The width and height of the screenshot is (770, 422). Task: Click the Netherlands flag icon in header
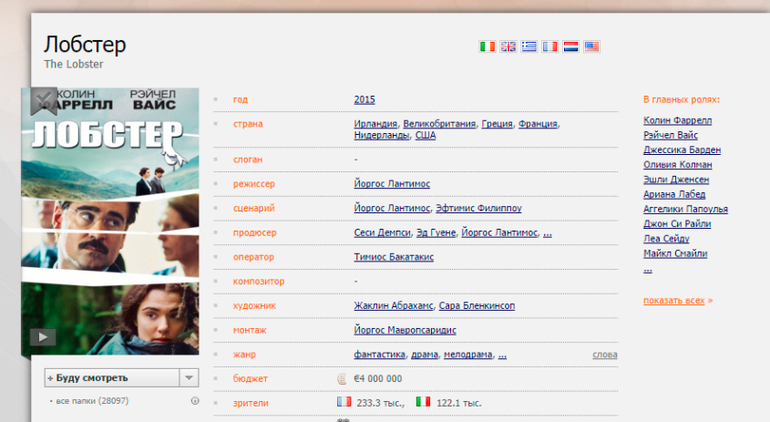571,46
